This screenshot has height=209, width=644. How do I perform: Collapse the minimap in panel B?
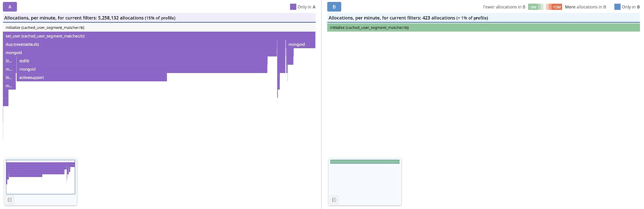334,200
